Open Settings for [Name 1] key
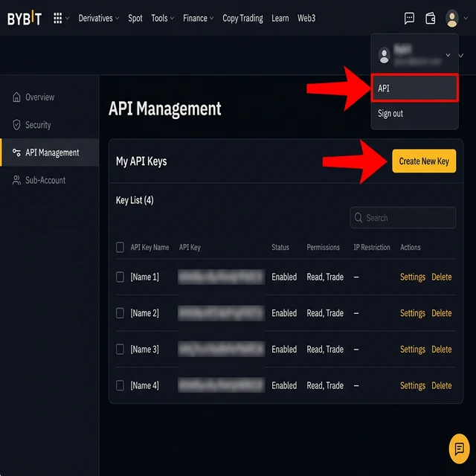 click(413, 277)
